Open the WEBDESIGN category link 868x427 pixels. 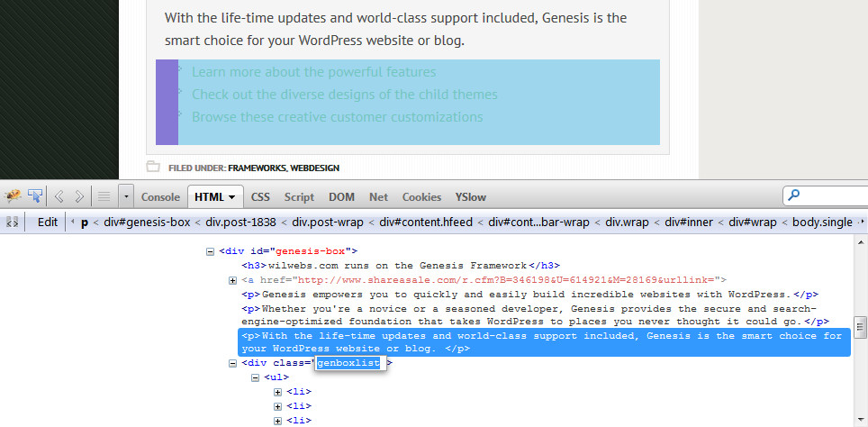coord(315,168)
